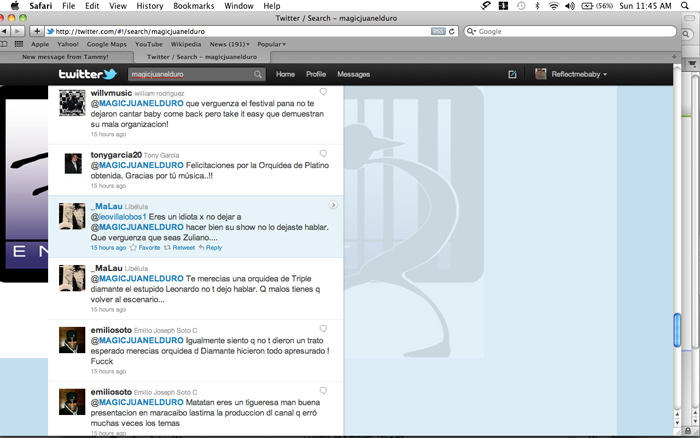
Task: Expand the Popular bookmarks dropdown
Action: [271, 44]
